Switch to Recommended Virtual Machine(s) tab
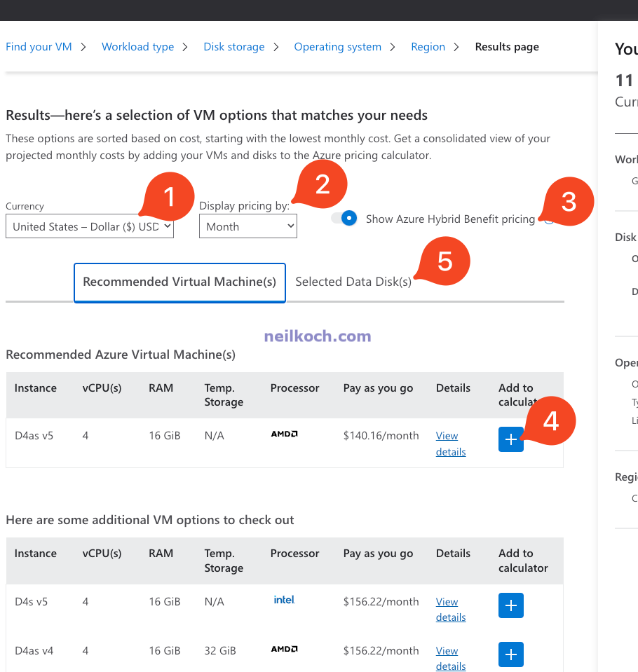 (179, 282)
